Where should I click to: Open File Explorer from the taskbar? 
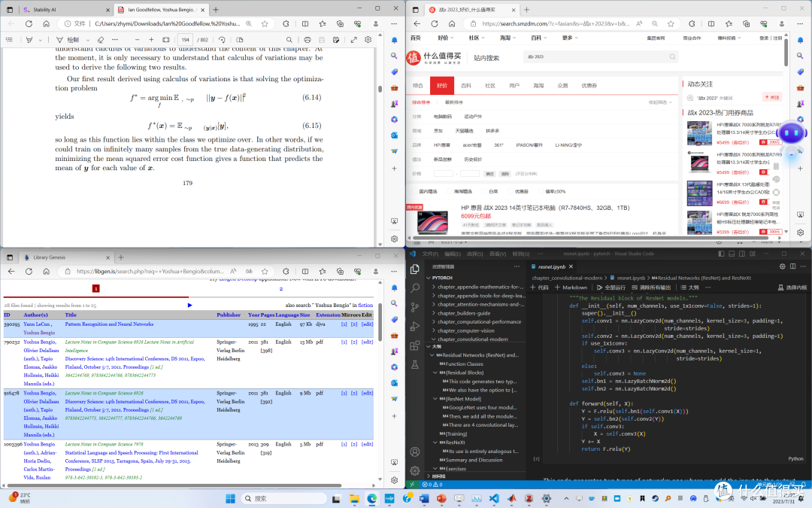[354, 499]
